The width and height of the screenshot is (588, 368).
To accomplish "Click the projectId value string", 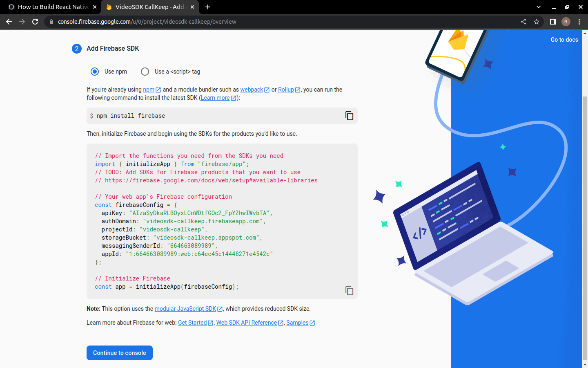I will pos(172,229).
